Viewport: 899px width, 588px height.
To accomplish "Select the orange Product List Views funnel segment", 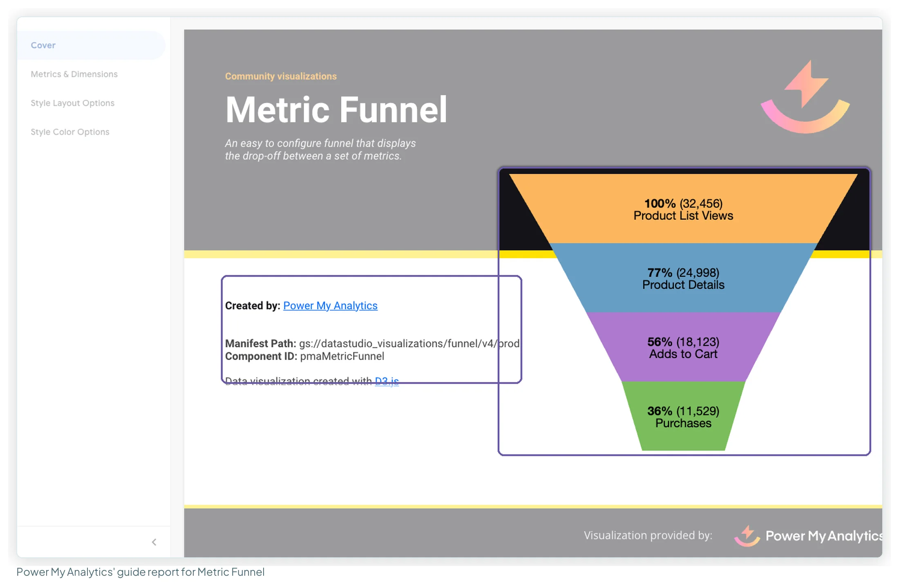I will click(x=683, y=209).
